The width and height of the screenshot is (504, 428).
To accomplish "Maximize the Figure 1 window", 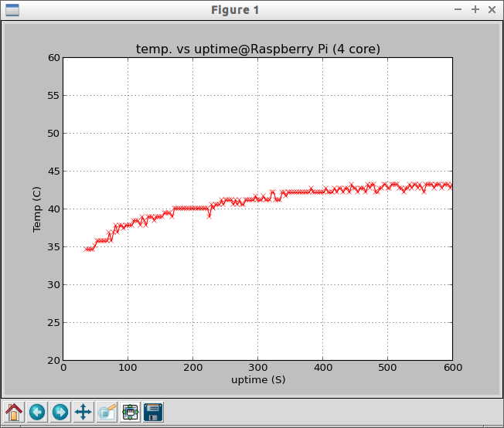I will (x=475, y=9).
